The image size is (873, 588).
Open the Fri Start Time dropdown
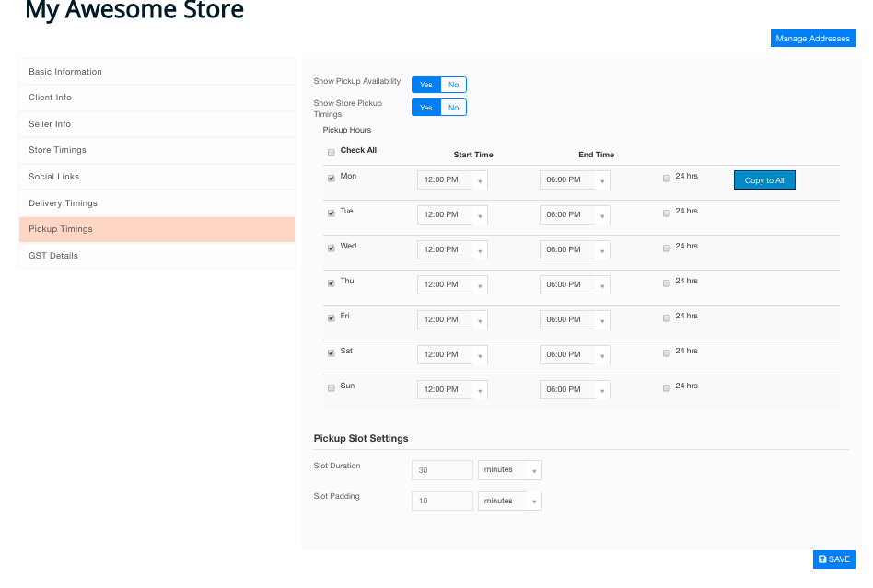coord(452,320)
